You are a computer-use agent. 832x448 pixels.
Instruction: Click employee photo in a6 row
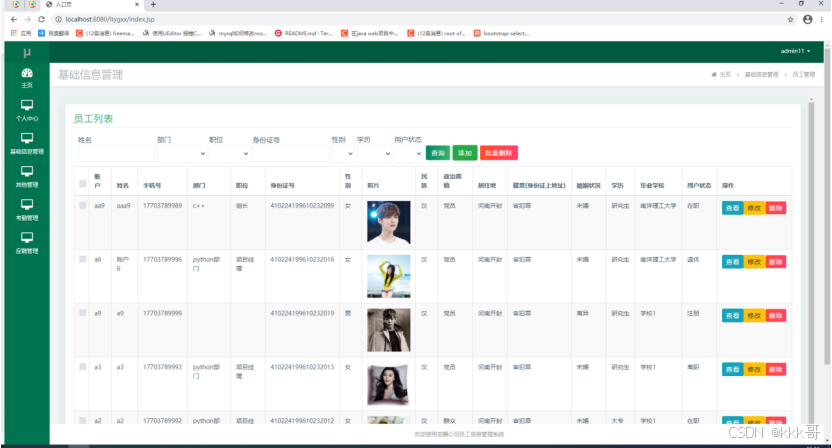pyautogui.click(x=388, y=276)
